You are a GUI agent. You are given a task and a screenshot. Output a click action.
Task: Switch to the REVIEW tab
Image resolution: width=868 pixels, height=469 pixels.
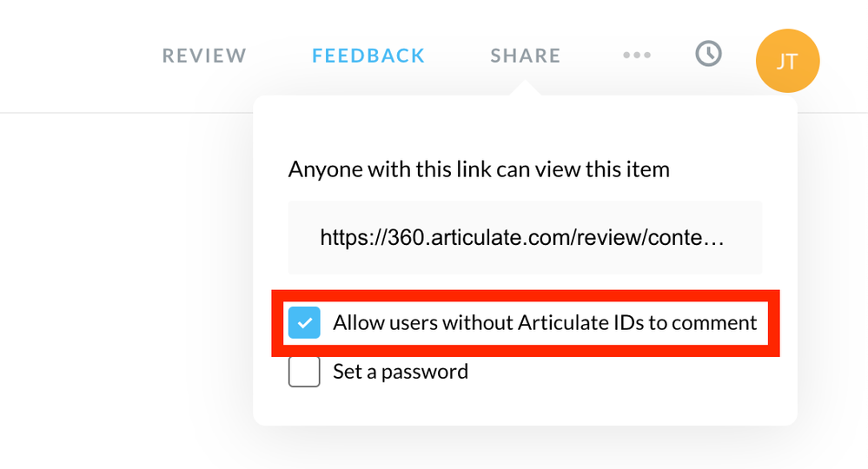[204, 56]
